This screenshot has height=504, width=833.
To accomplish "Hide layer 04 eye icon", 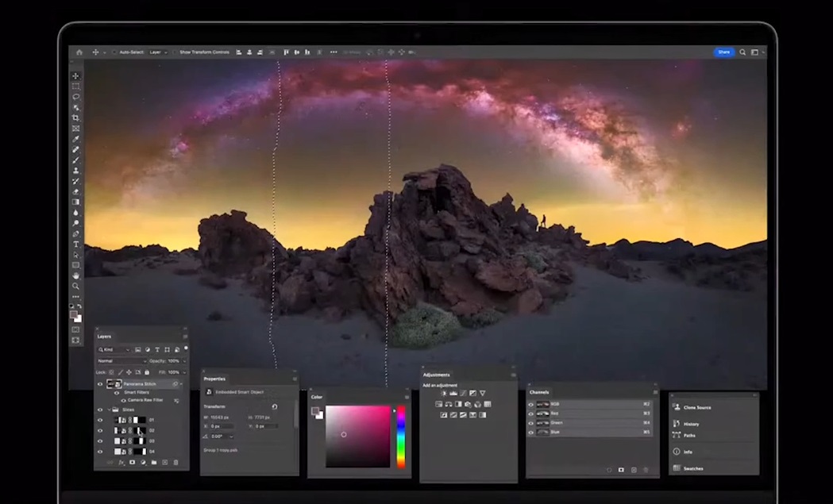I will (100, 452).
